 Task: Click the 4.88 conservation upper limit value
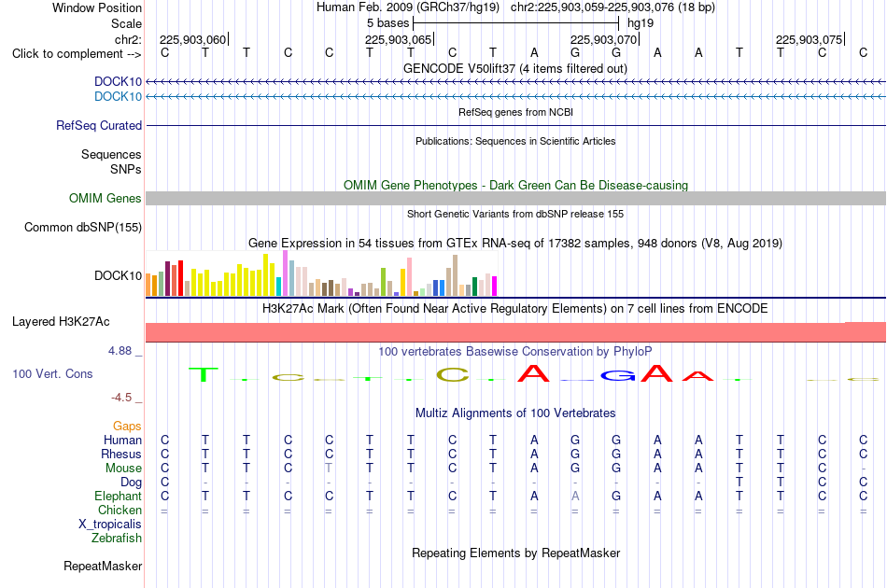tap(120, 351)
